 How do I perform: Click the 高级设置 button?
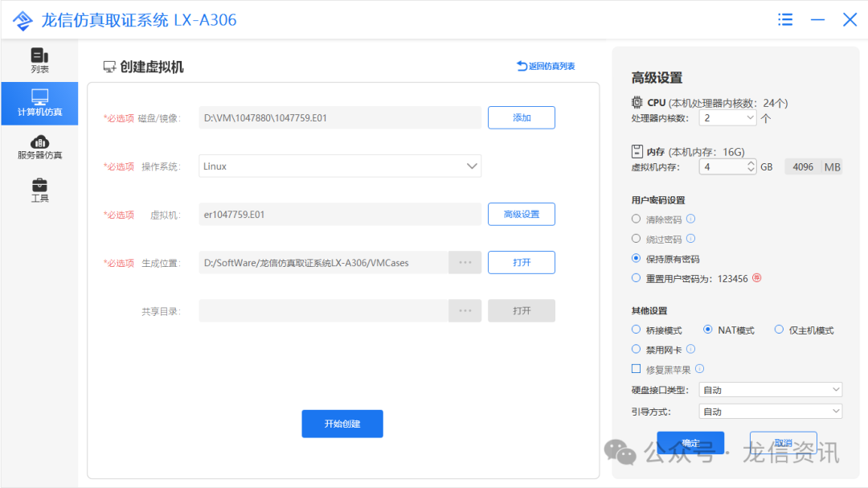(522, 215)
